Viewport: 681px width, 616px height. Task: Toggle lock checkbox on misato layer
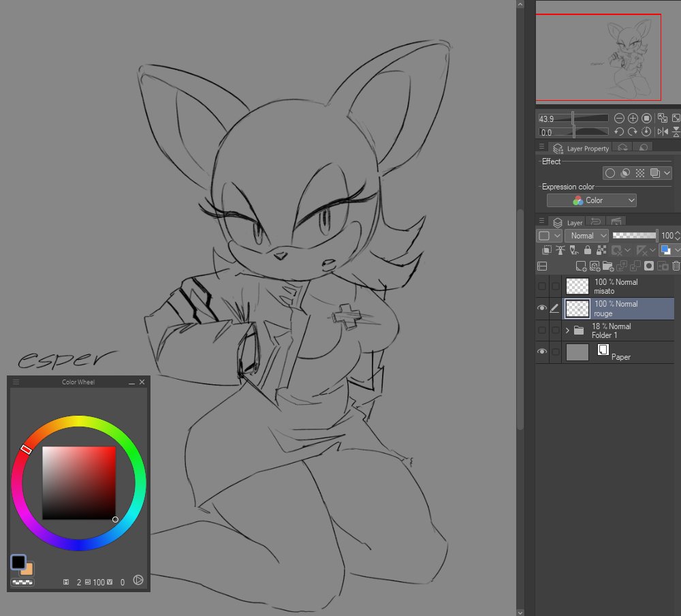[x=556, y=286]
